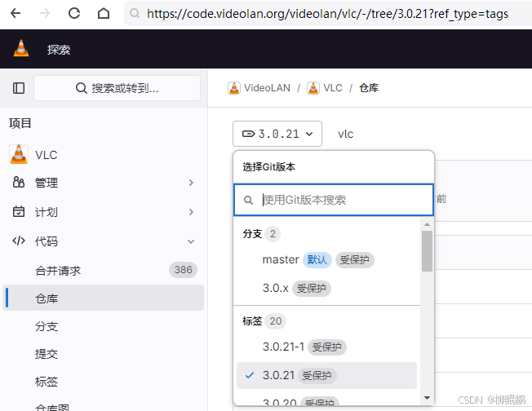
Task: Collapse the 代码 sidebar section
Action: [x=103, y=241]
